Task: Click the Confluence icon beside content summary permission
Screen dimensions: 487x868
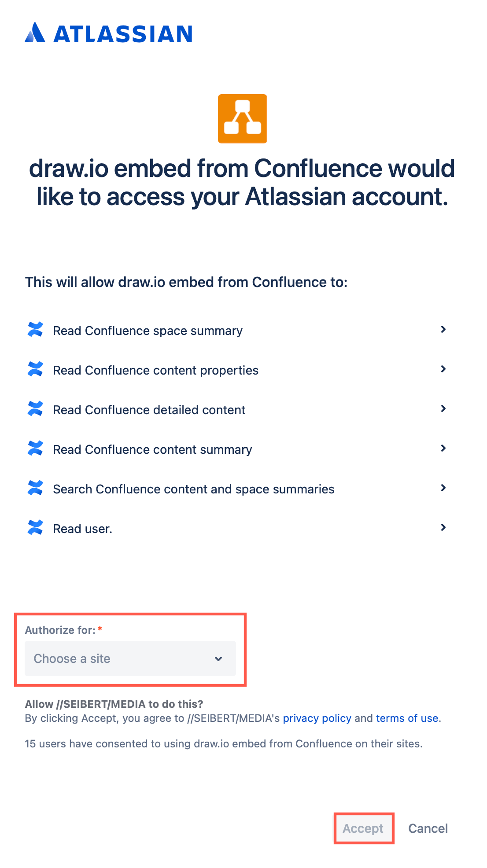Action: (36, 448)
